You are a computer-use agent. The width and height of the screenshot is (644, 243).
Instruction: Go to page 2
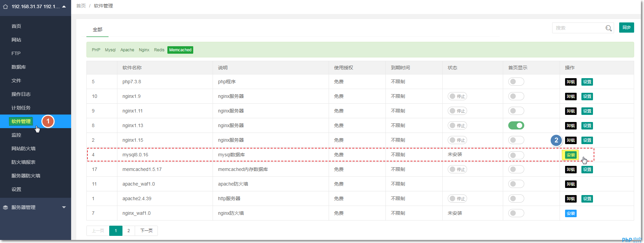(129, 231)
